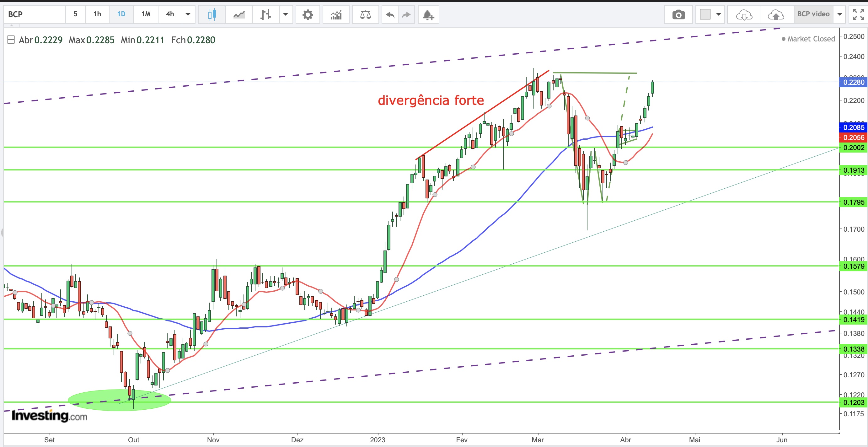This screenshot has width=868, height=447.
Task: Click the BCP symbol input field
Action: tap(34, 14)
